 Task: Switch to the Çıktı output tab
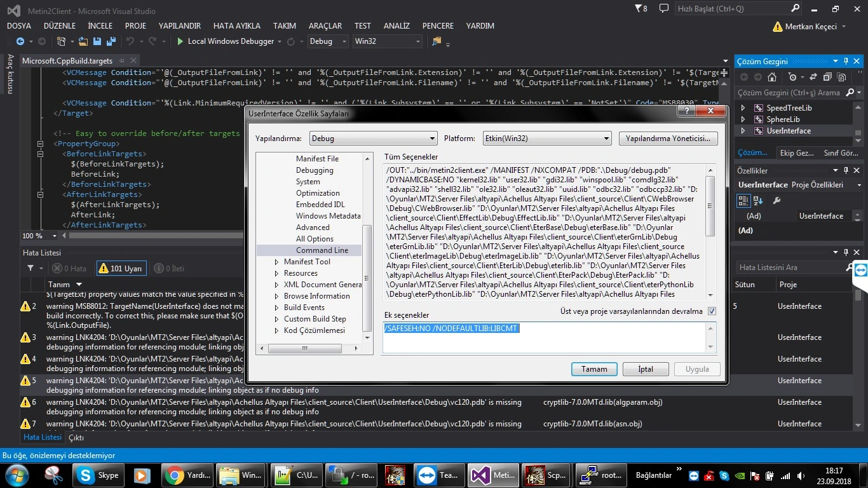[x=76, y=437]
